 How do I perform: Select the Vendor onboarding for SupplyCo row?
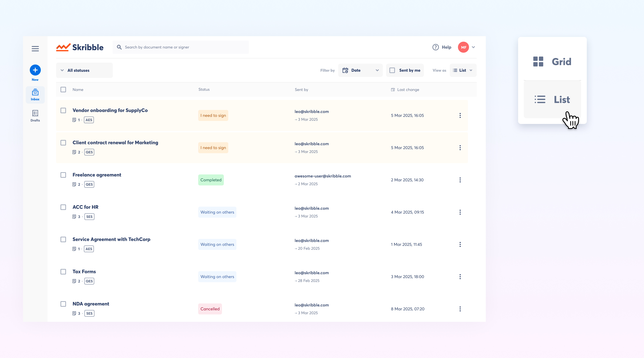[x=63, y=110]
